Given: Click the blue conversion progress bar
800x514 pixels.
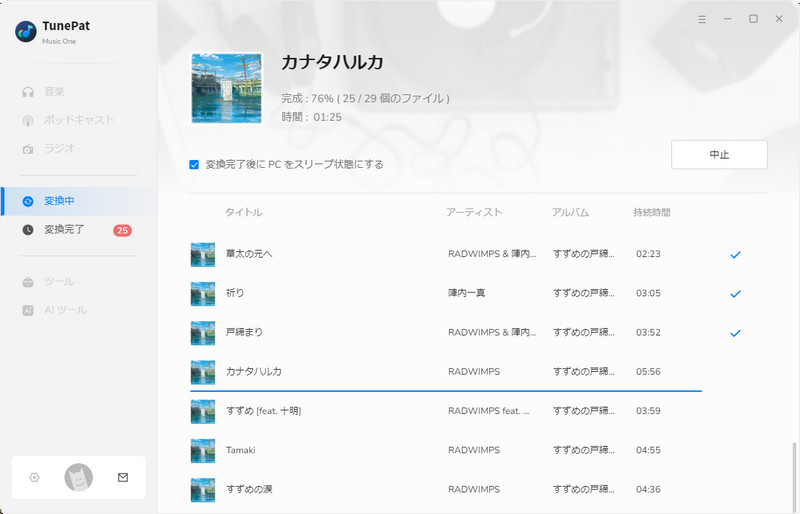Looking at the screenshot, I should point(446,391).
